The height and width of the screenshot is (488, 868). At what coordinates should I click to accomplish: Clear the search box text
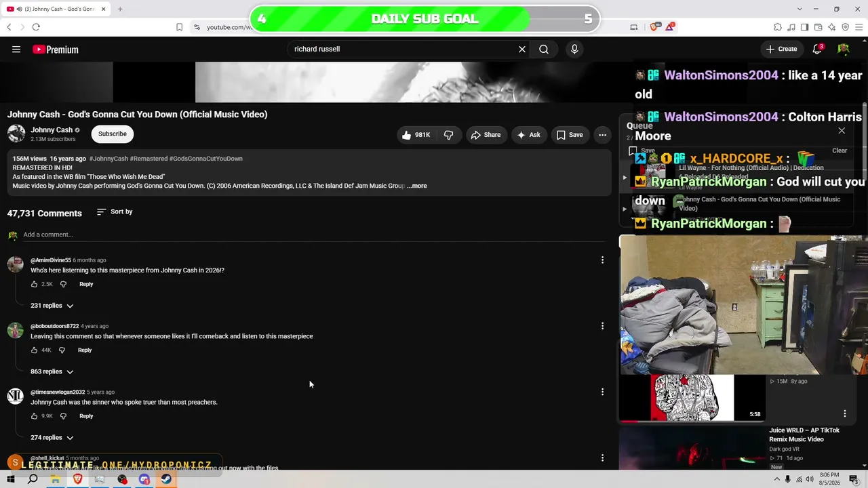[522, 49]
